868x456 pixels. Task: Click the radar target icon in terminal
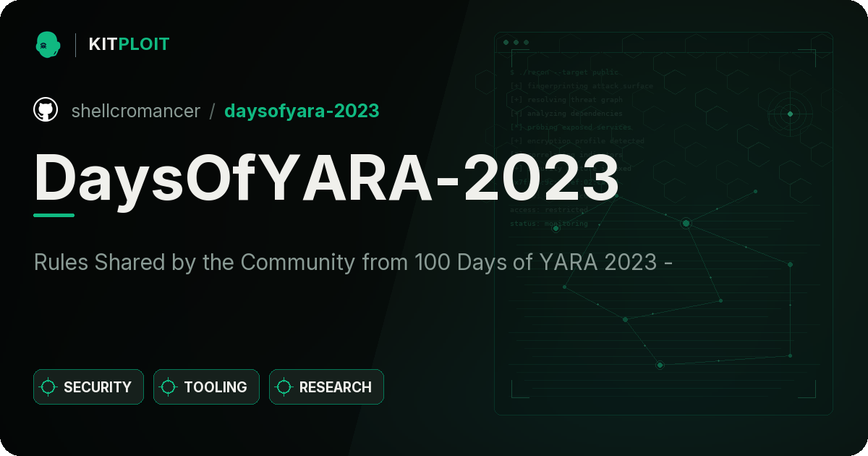pos(790,114)
